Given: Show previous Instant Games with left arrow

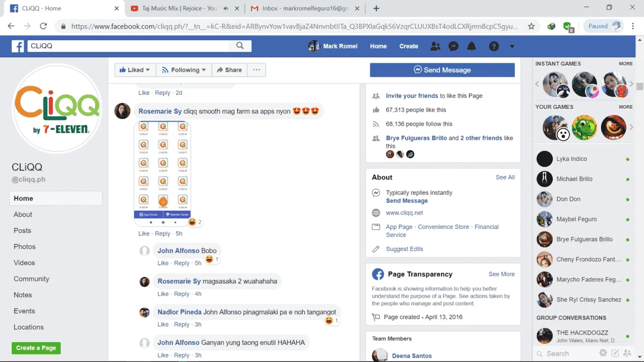Looking at the screenshot, I should click(537, 84).
